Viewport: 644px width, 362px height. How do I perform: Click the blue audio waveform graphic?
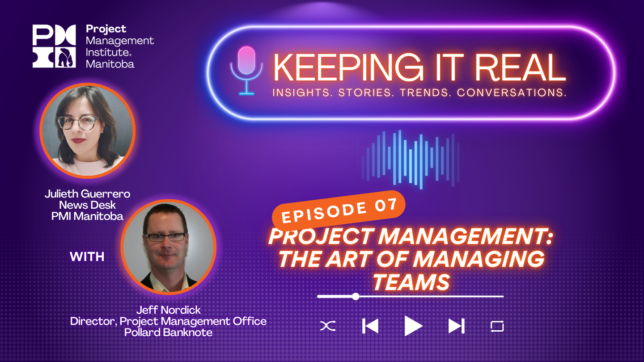click(x=411, y=158)
